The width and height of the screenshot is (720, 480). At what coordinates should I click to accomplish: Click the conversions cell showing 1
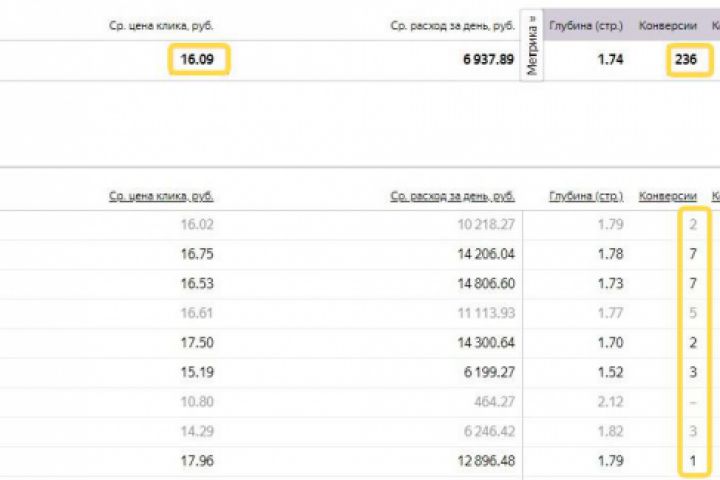click(x=693, y=461)
